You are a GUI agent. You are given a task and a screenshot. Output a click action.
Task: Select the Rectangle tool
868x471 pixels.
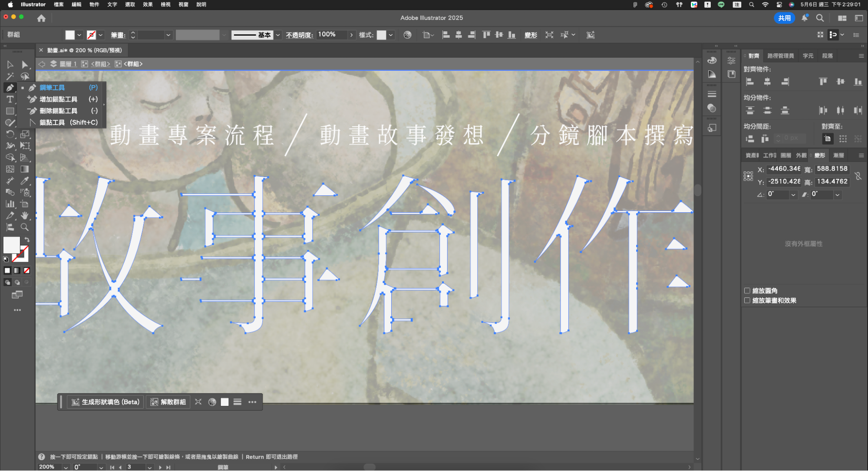(10, 111)
